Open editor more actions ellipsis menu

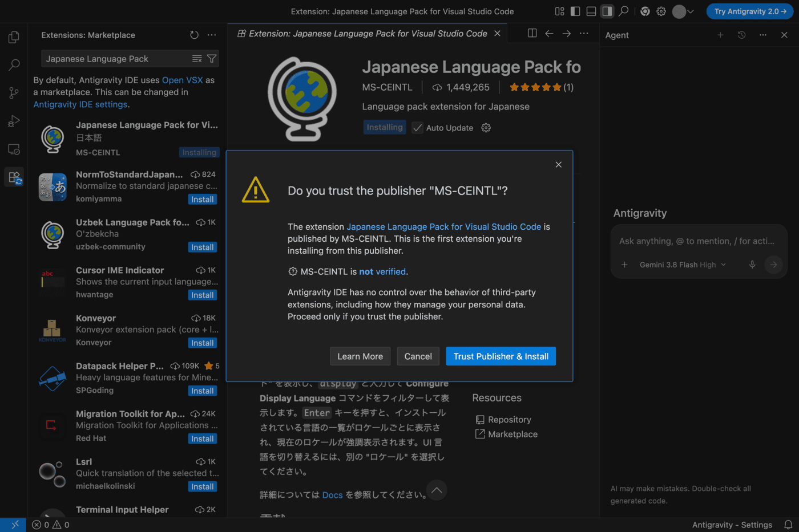click(x=584, y=34)
